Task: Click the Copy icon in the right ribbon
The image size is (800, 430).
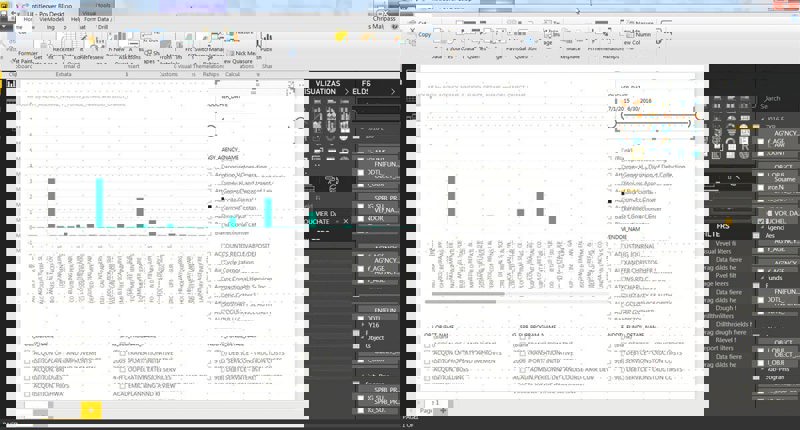Action: pyautogui.click(x=424, y=34)
